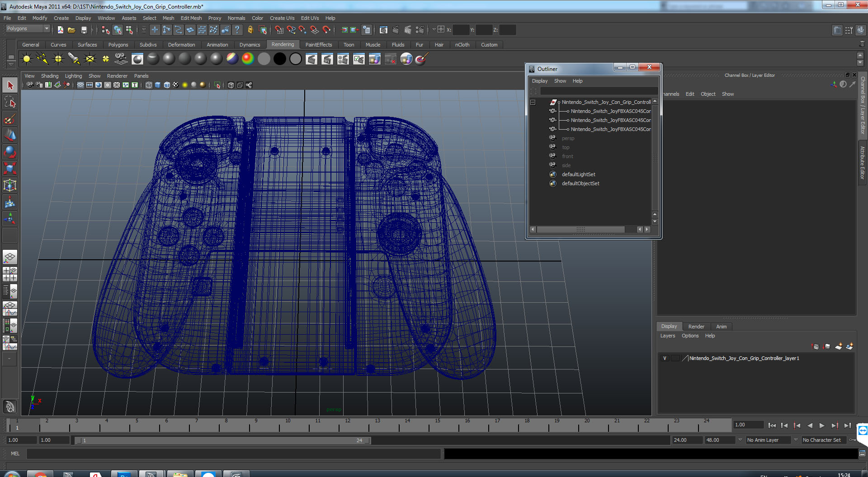Image resolution: width=868 pixels, height=477 pixels.
Task: Open IPR render from shelf
Action: 327,59
